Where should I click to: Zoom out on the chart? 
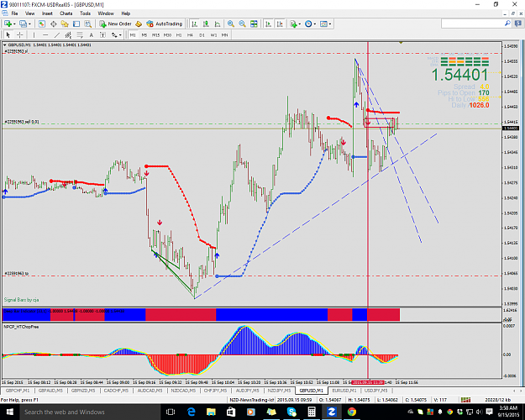point(242,24)
